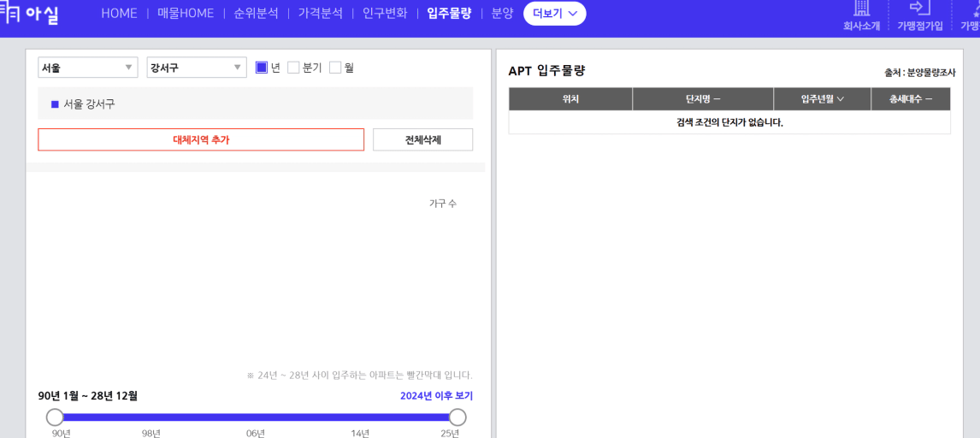Open 분양 menu
980x438 pixels.
[x=503, y=13]
